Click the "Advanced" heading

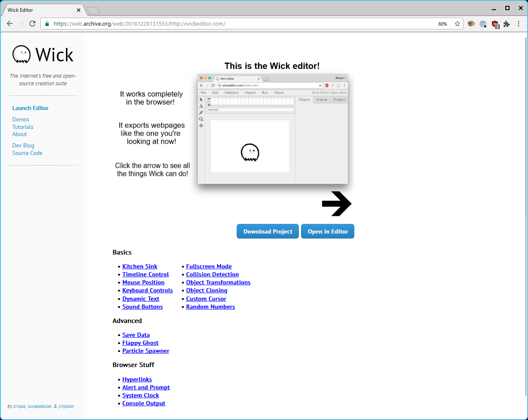coord(127,321)
